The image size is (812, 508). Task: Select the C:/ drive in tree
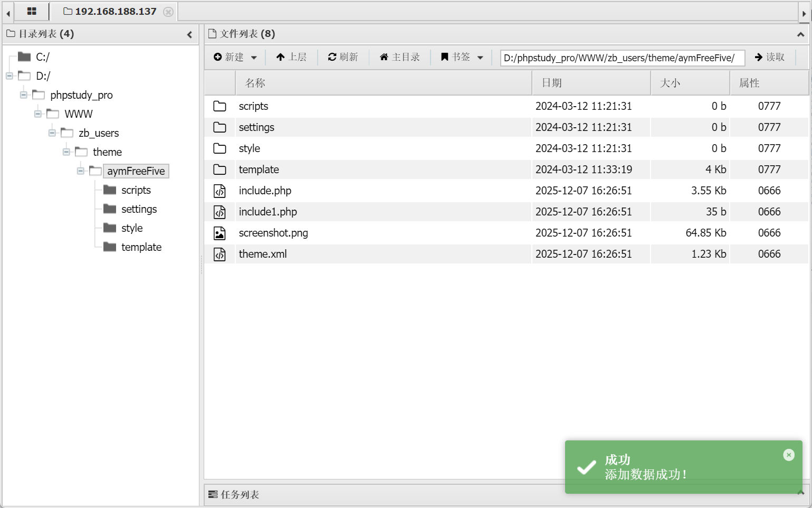pos(43,57)
